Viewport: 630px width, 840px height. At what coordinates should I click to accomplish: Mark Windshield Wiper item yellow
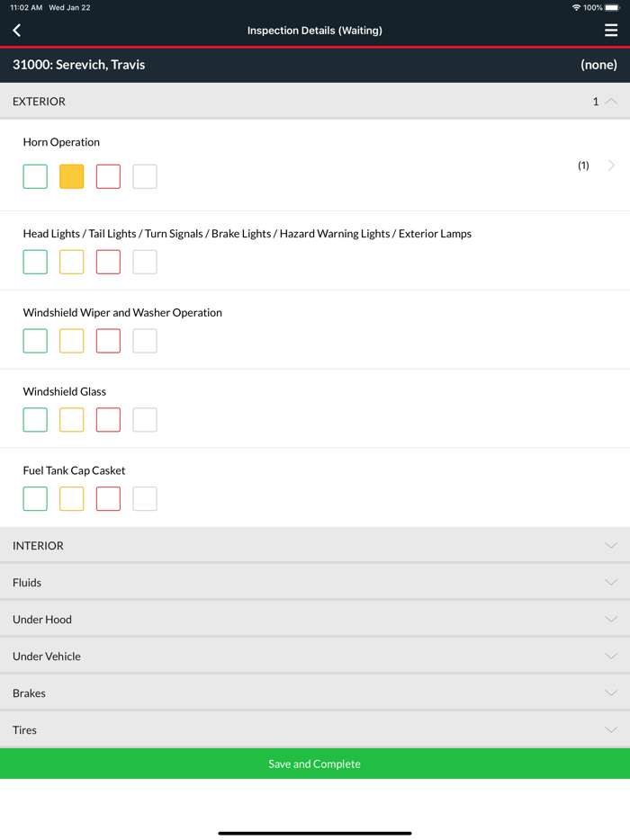(x=72, y=341)
